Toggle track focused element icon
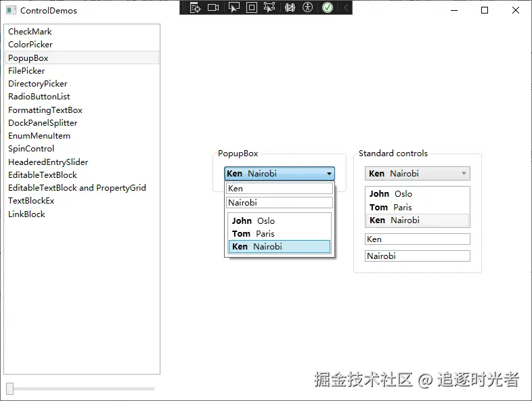This screenshot has height=401, width=532. (269, 7)
